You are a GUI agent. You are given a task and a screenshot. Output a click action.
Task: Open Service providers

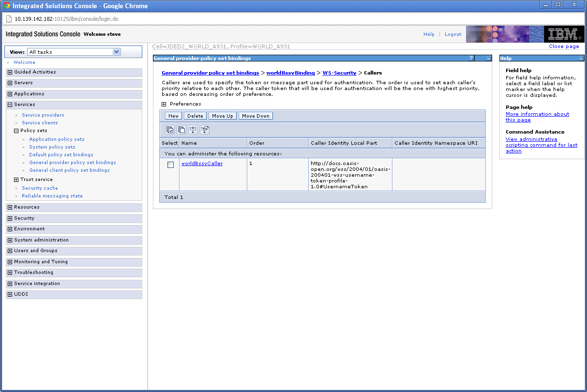[x=43, y=115]
